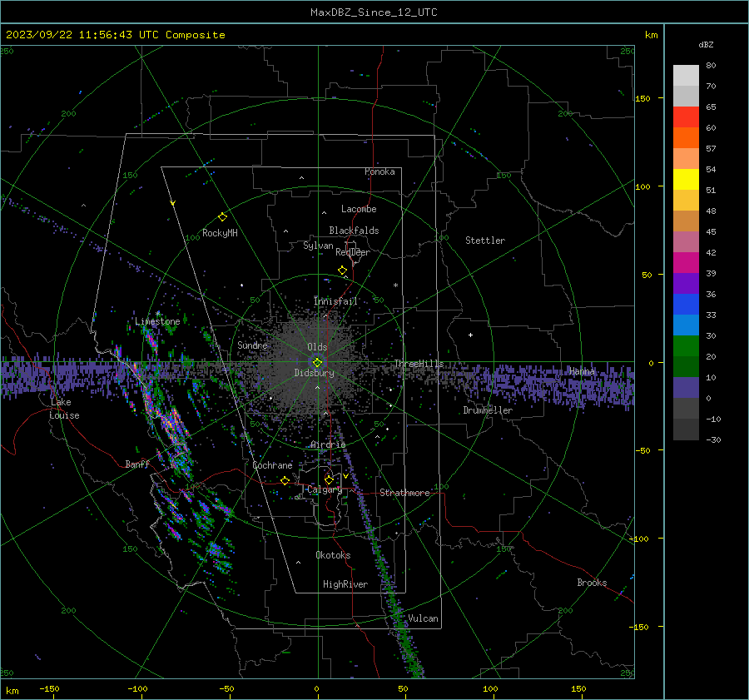Image resolution: width=749 pixels, height=700 pixels.
Task: Click the yellow diamond marker beside RockyMH
Action: click(x=222, y=217)
